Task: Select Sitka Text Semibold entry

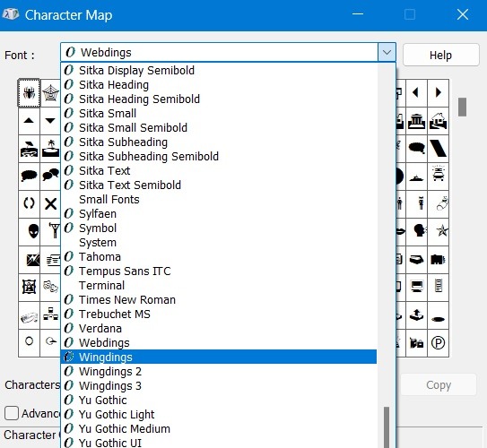Action: pyautogui.click(x=219, y=185)
